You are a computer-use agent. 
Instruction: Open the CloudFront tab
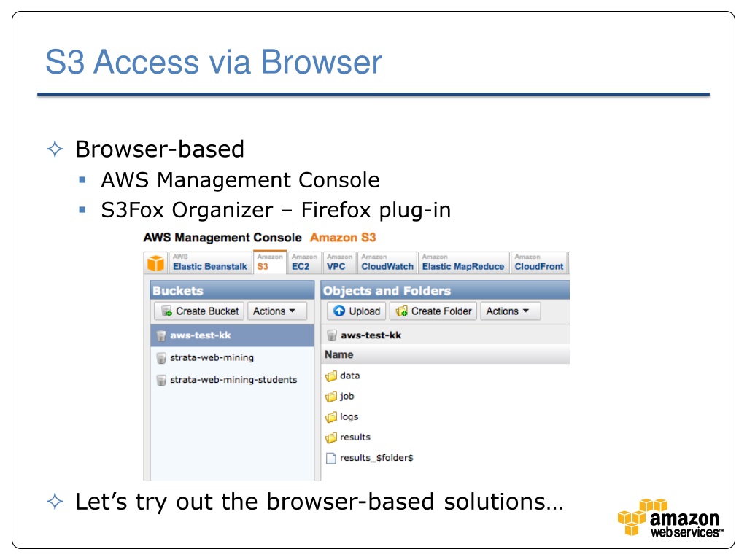pos(539,262)
